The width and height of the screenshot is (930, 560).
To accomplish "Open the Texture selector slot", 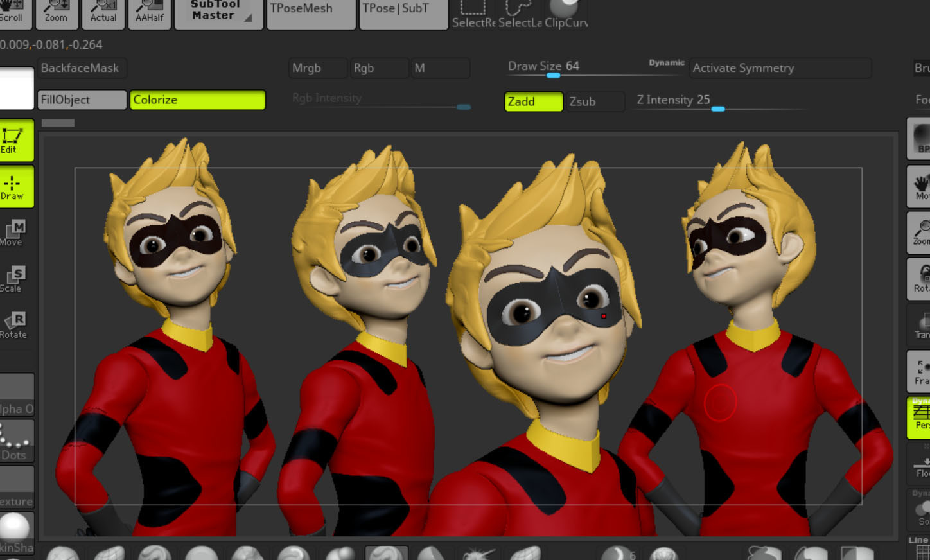I will point(17,488).
